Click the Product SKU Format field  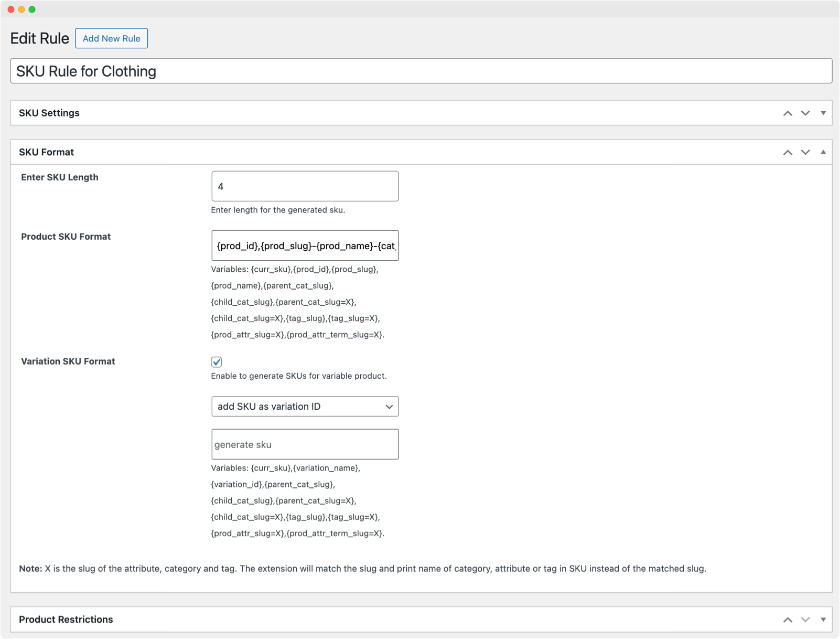coord(305,245)
